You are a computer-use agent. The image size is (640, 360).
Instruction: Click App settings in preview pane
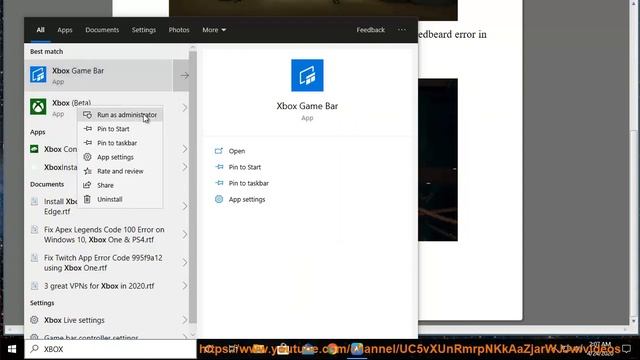tap(247, 199)
